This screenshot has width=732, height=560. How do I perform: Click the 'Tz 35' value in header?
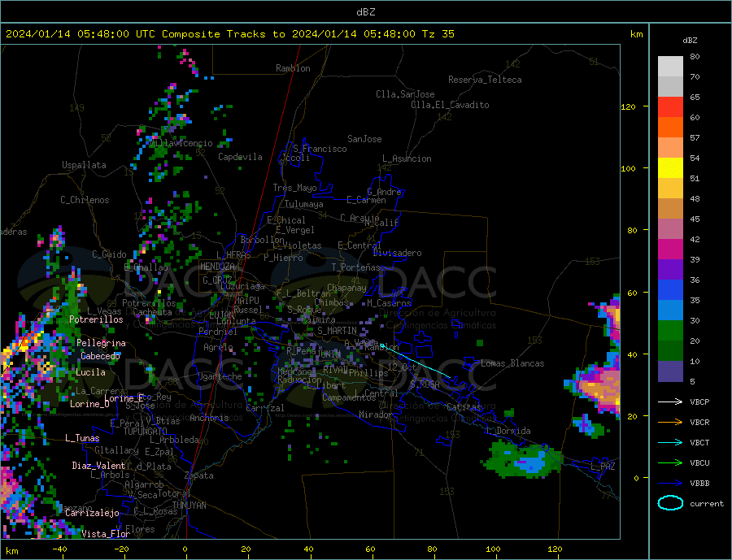coord(438,34)
